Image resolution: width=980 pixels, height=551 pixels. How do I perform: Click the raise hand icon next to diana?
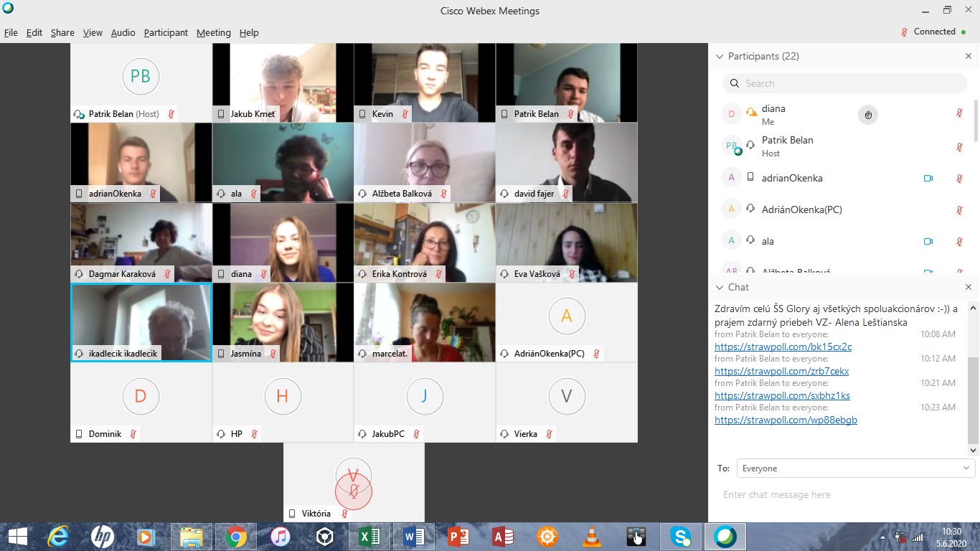pyautogui.click(x=868, y=115)
